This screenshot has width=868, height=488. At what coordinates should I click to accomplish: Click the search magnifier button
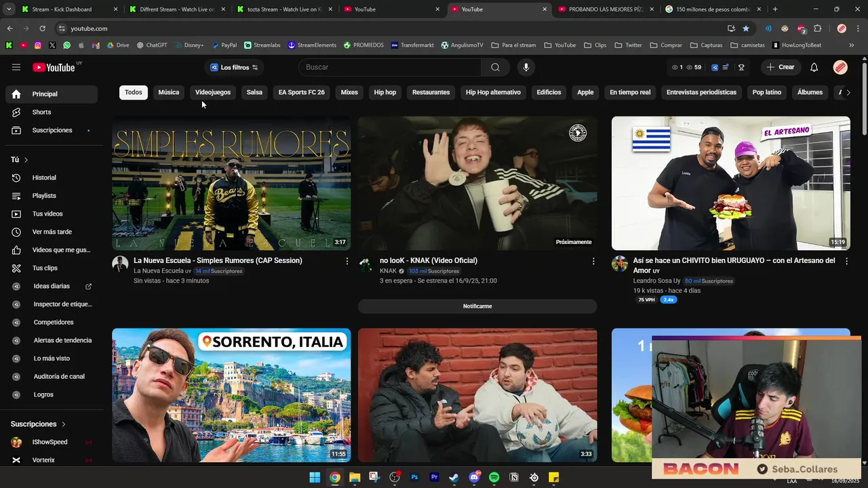tap(495, 67)
